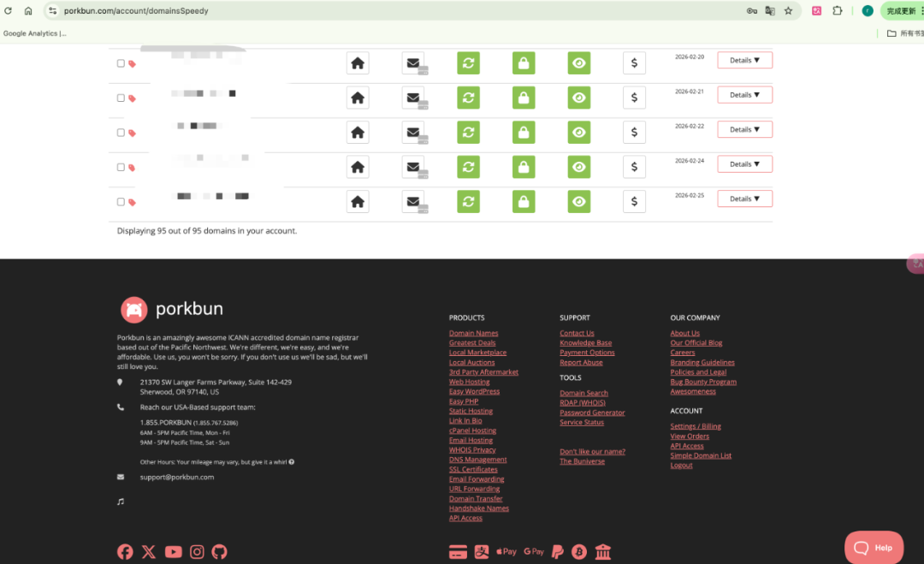The height and width of the screenshot is (564, 924).
Task: Expand Details for the 2026-02-20 domain
Action: 744,61
